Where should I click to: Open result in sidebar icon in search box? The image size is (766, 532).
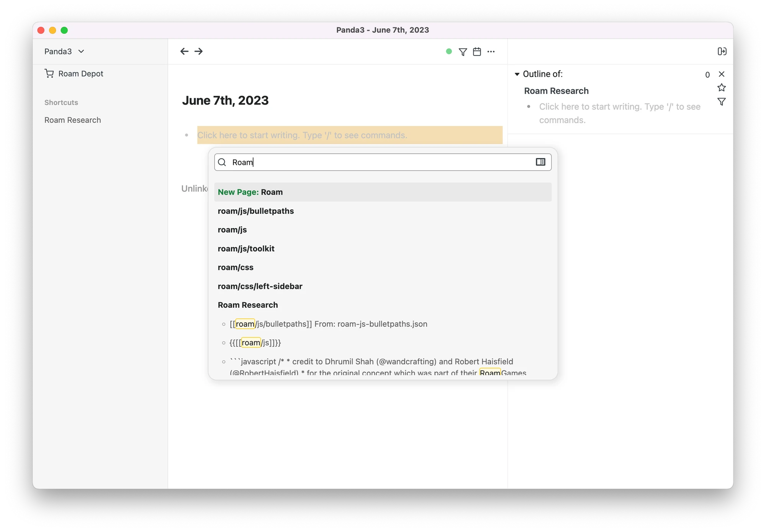point(540,162)
